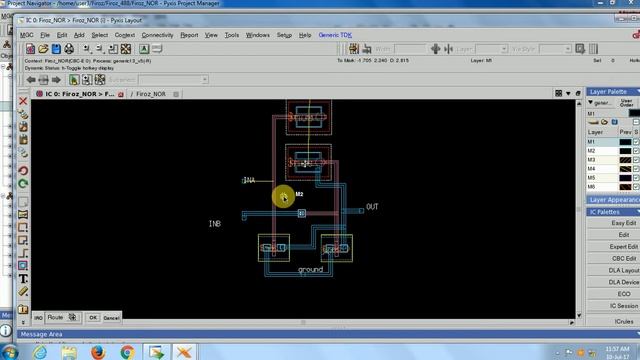Click the Cancel button in prompt bar
The image size is (640, 360).
point(111,318)
